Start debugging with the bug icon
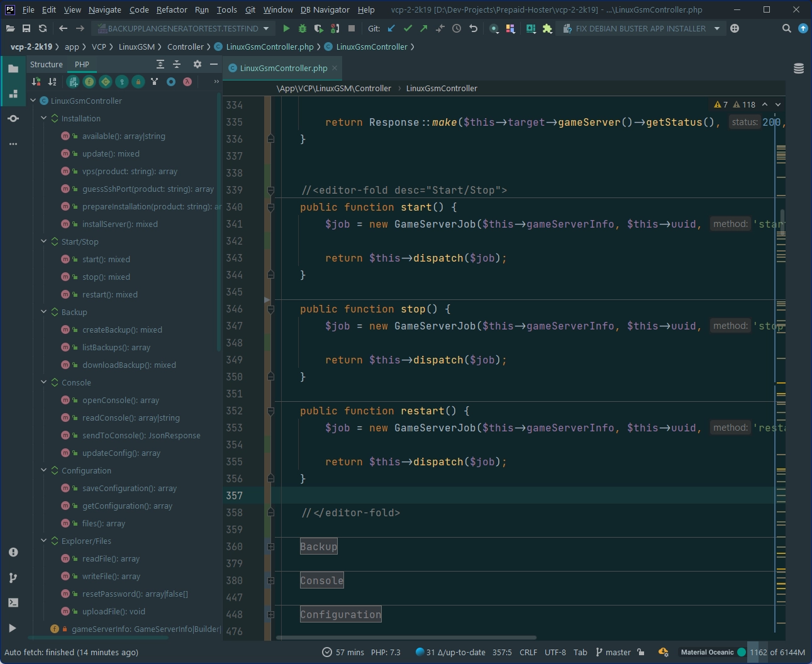Screen dimensions: 812x664 coord(303,28)
